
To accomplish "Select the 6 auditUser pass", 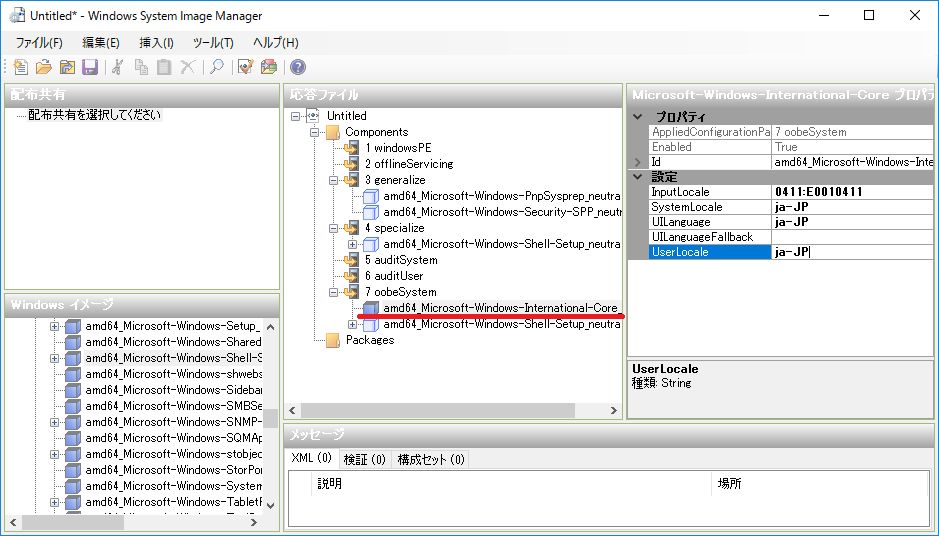I will coord(394,276).
